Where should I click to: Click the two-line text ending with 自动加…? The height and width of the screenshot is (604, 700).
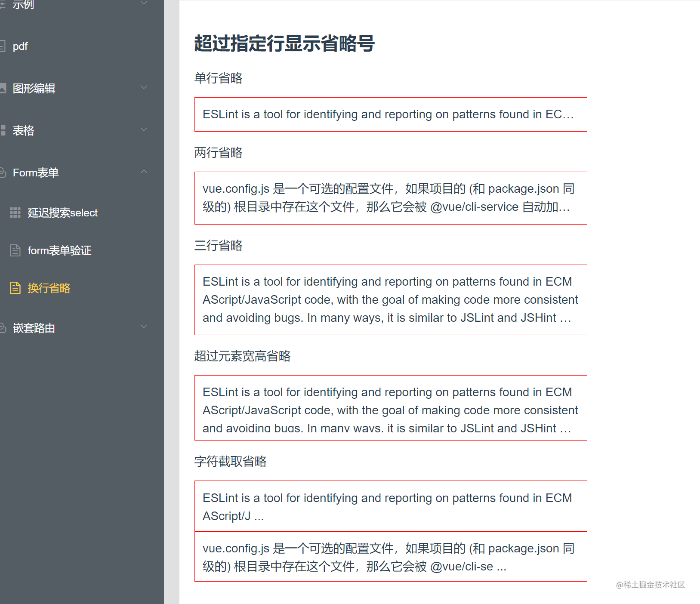tap(391, 198)
